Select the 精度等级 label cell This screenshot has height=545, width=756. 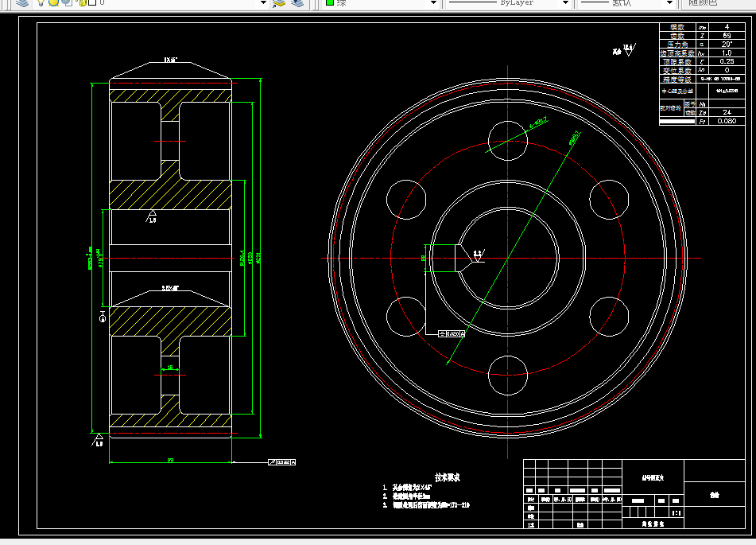click(677, 80)
